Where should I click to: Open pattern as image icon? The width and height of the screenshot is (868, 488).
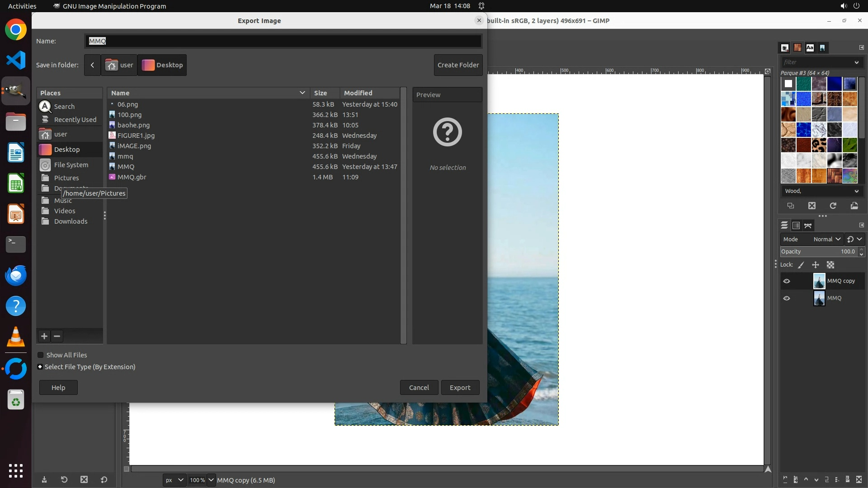854,206
